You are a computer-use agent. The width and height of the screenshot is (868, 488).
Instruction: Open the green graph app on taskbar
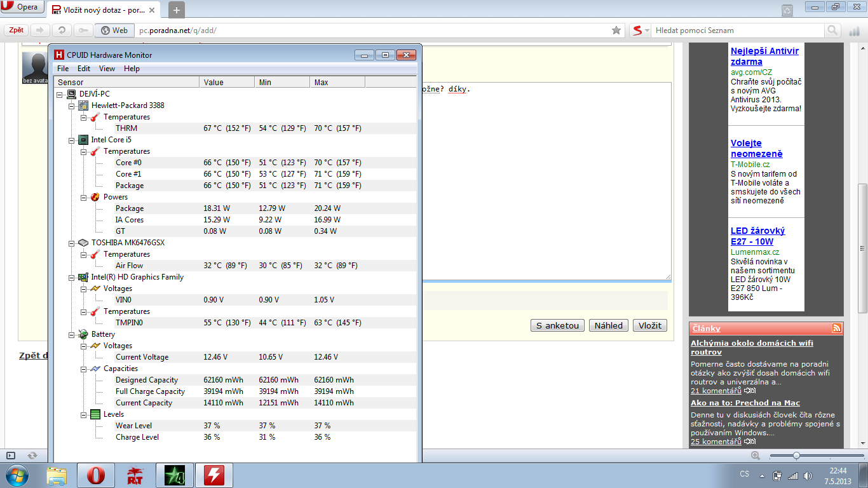pos(174,475)
